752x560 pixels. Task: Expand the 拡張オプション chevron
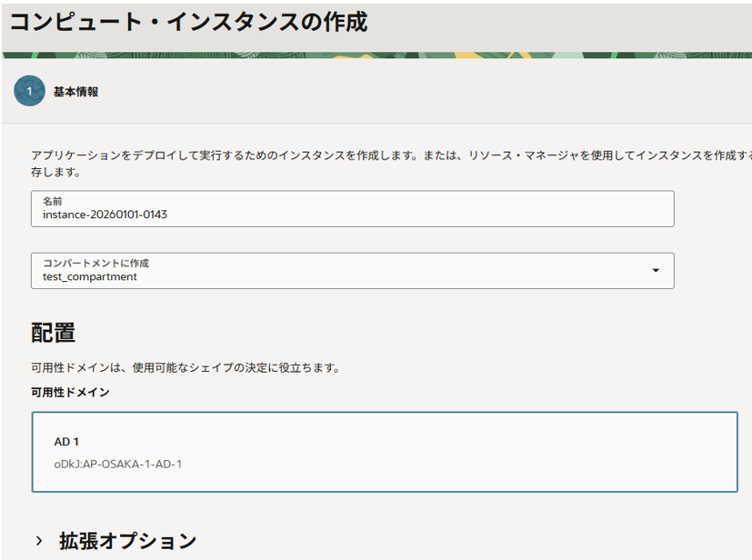pos(39,541)
